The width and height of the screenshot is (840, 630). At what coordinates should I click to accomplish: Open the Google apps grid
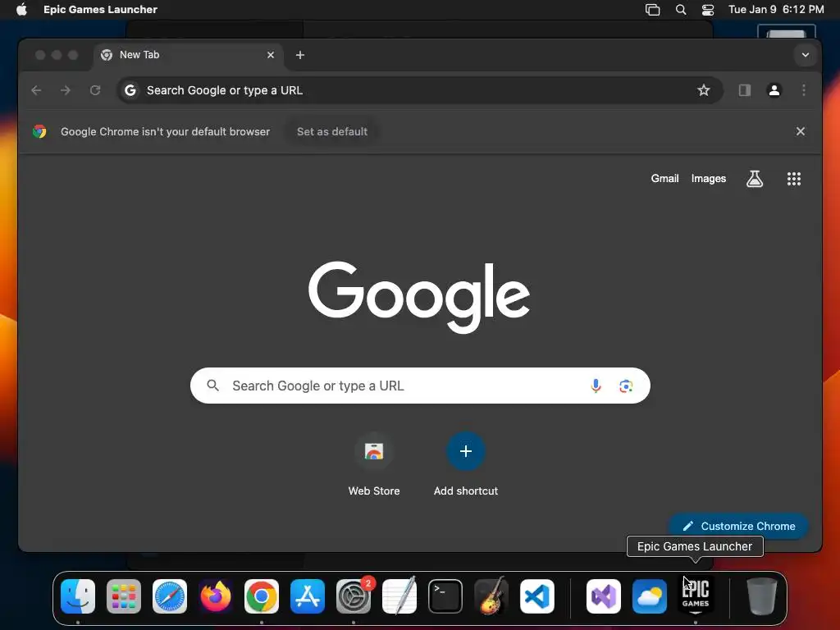tap(794, 179)
